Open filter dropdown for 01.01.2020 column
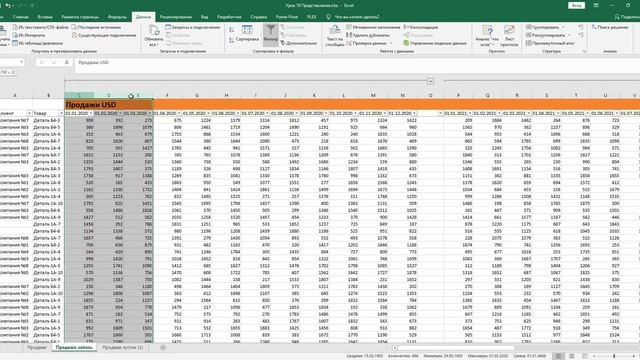640x360 pixels. [x=91, y=113]
